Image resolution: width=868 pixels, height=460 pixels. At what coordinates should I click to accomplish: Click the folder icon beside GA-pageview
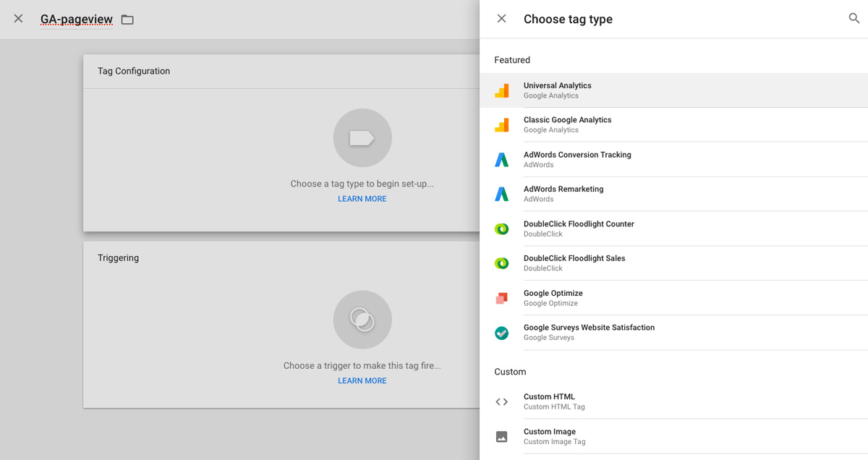click(x=127, y=20)
